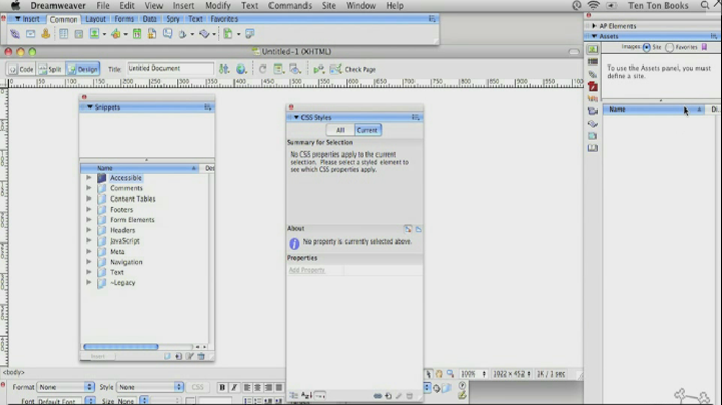Screen dimensions: 722x405
Task: Switch to Design view
Action: (83, 69)
